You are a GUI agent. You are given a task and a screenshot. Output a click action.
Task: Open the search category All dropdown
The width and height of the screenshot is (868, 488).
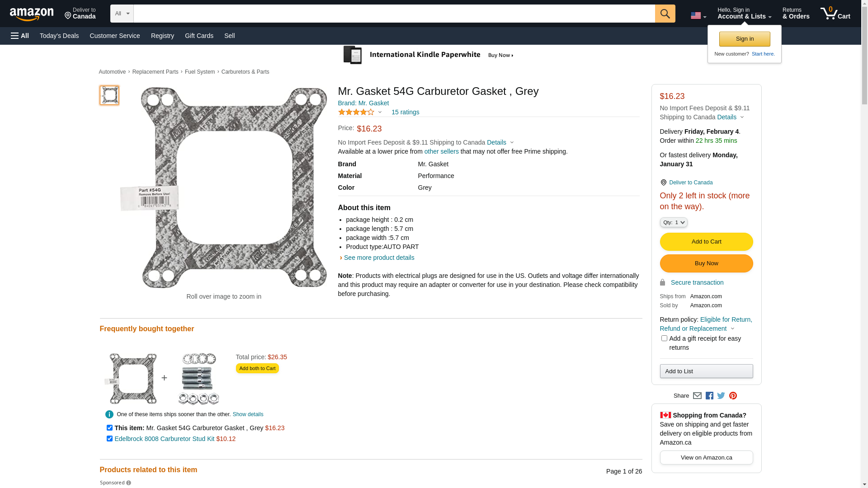[122, 14]
